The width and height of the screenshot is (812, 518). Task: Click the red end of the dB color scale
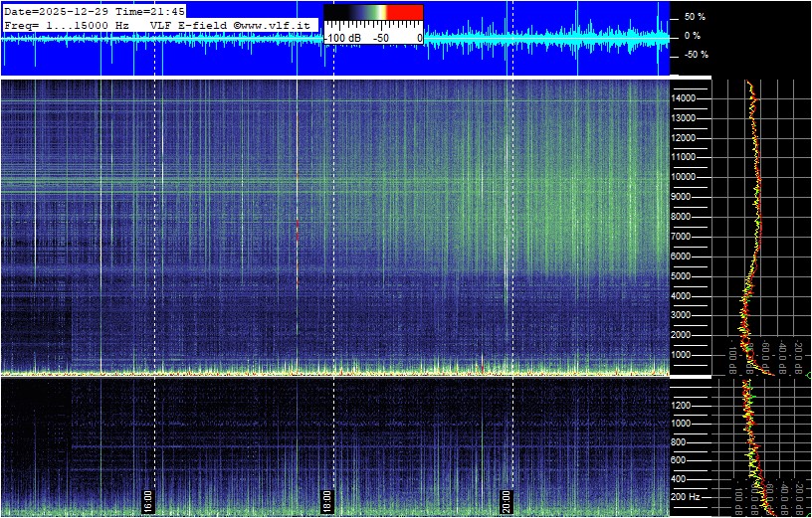click(404, 13)
